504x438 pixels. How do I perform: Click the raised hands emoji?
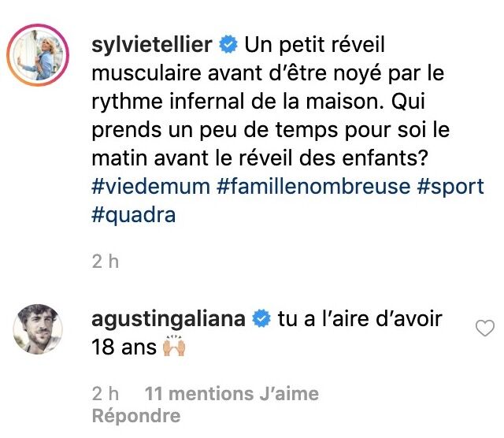(174, 347)
